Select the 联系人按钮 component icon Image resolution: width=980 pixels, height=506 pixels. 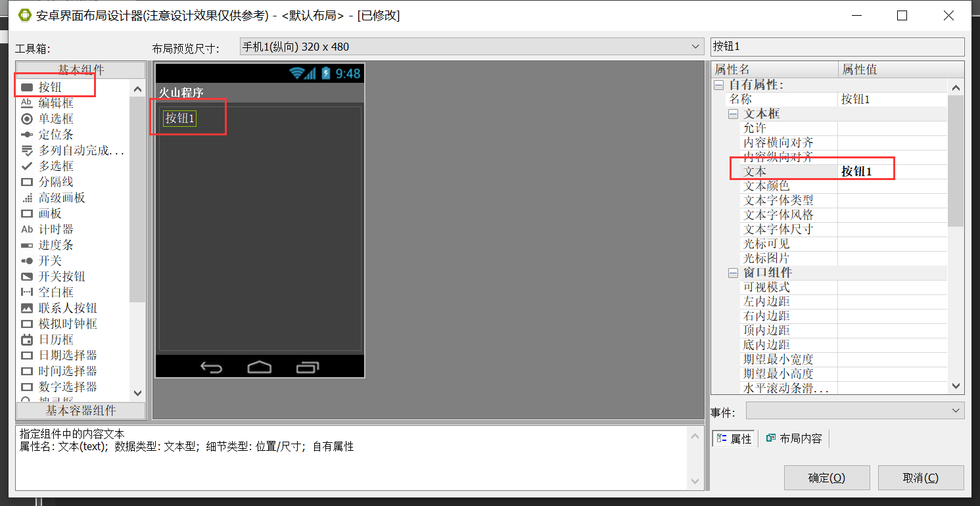click(27, 308)
